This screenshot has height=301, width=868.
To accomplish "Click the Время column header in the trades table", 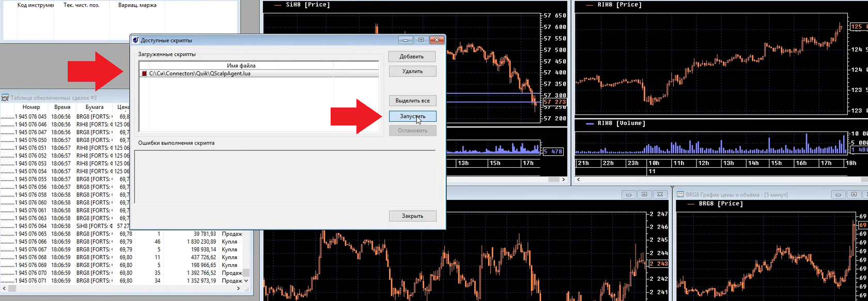I will pyautogui.click(x=62, y=107).
